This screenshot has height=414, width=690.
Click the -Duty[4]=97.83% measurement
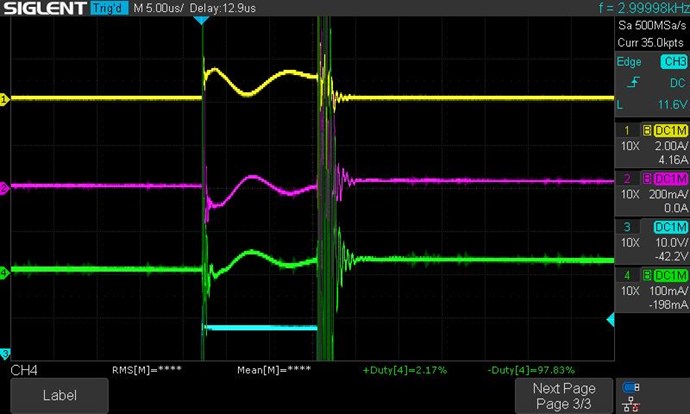pos(531,370)
